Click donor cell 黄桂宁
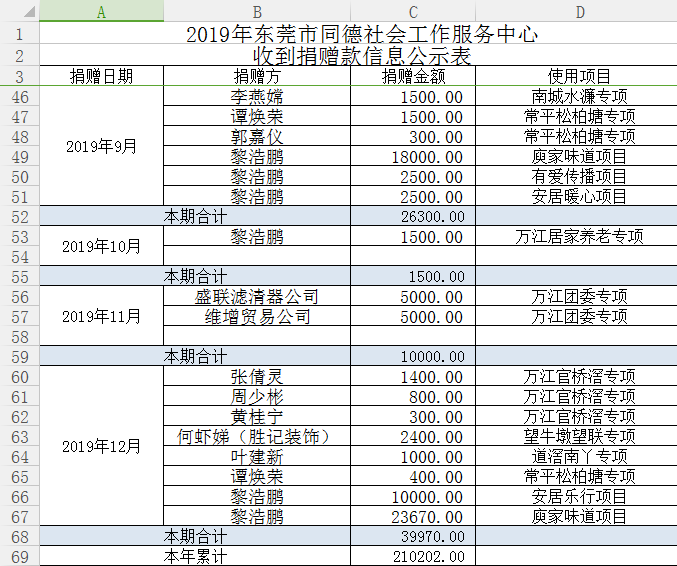Screen dimensions: 677x566 click(257, 417)
